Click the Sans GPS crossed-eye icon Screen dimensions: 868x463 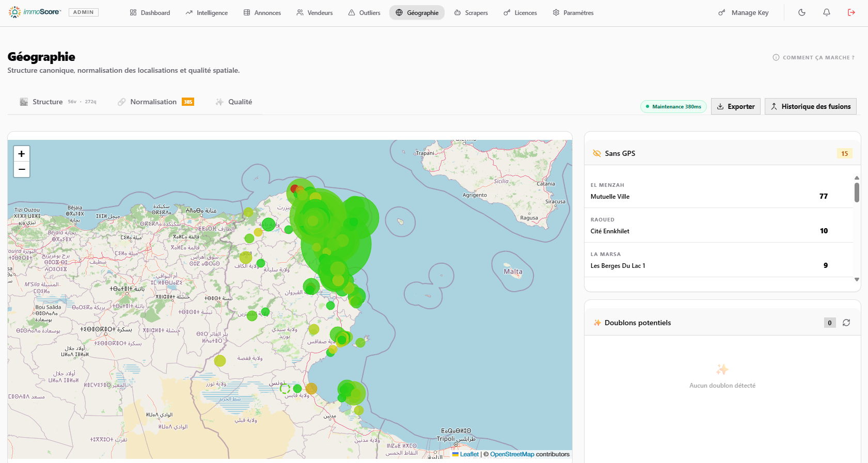[x=597, y=153]
